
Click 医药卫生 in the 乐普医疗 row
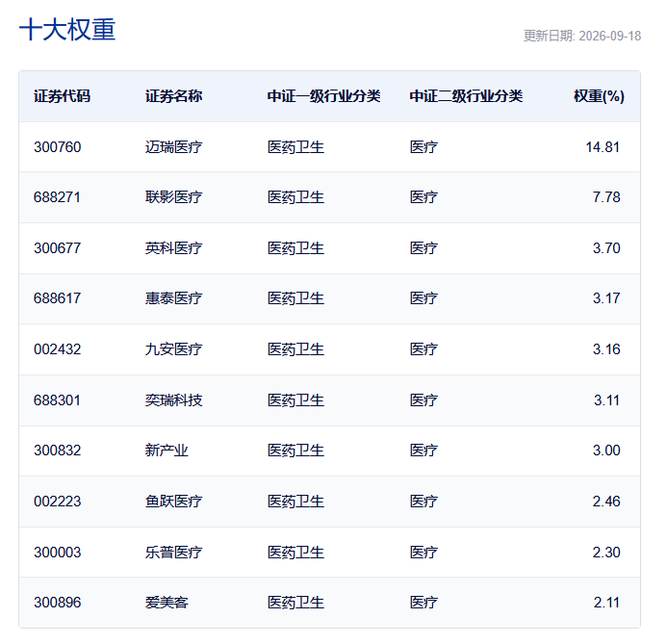[295, 553]
